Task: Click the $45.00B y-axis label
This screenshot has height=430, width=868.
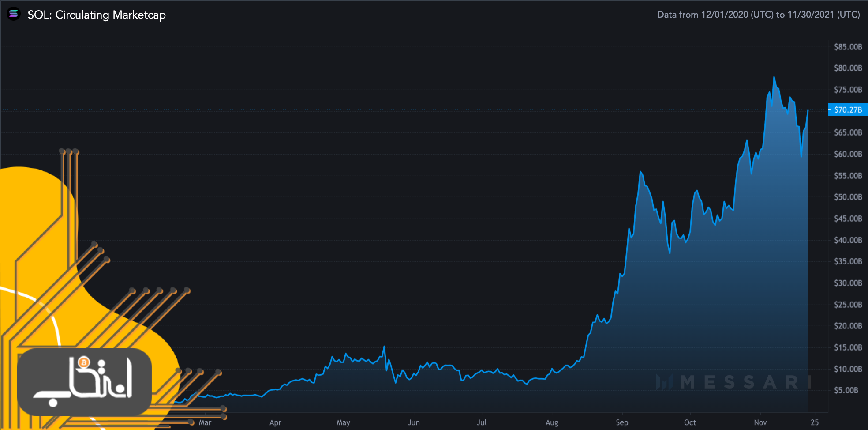Action: [x=848, y=219]
